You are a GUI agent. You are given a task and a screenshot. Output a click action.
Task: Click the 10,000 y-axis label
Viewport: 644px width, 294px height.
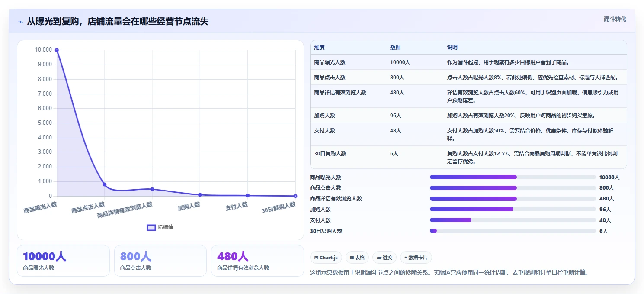43,50
